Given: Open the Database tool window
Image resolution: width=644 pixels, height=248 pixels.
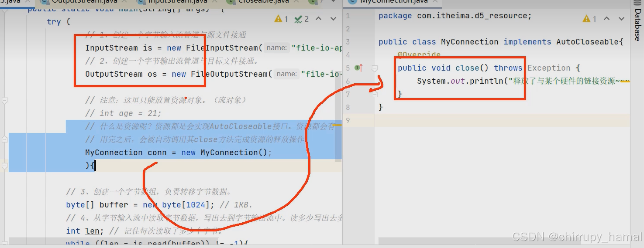Looking at the screenshot, I should [638, 24].
